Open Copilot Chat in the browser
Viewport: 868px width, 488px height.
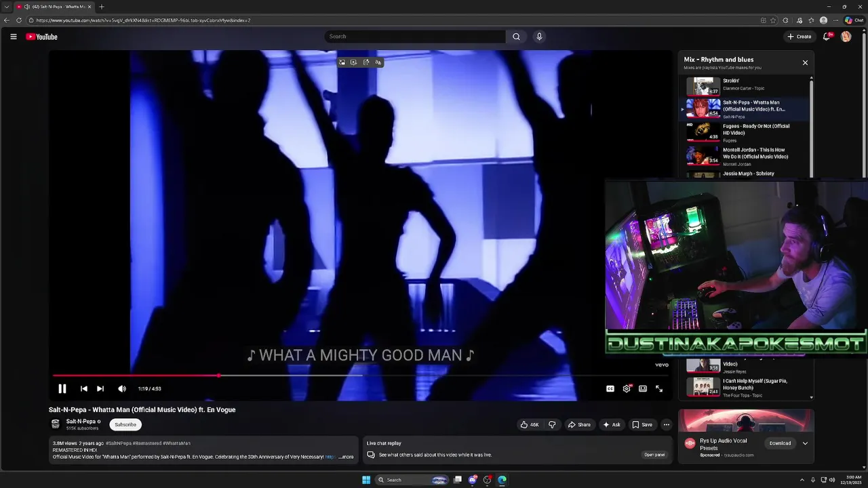[x=854, y=20]
